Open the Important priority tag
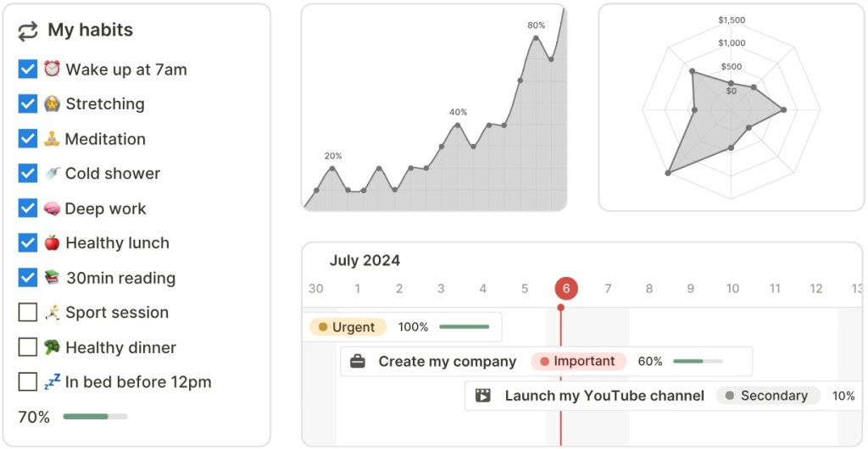868x449 pixels. pyautogui.click(x=578, y=362)
